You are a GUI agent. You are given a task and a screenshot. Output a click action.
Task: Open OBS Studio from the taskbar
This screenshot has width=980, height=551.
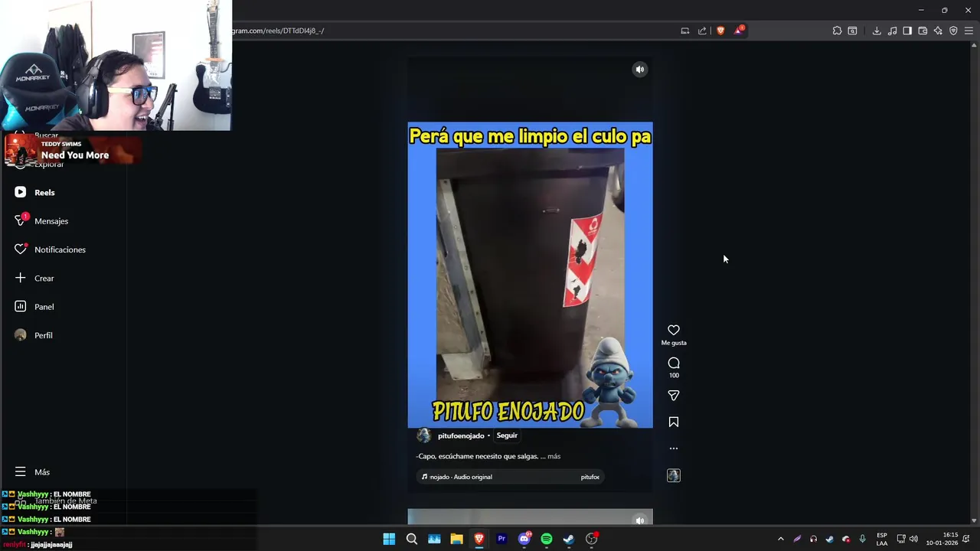click(592, 539)
